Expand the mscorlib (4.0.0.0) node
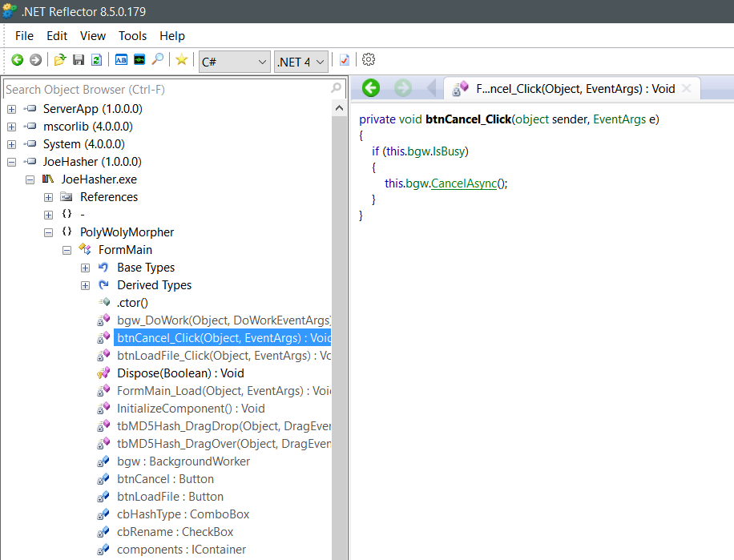The height and width of the screenshot is (560, 734). [x=12, y=127]
